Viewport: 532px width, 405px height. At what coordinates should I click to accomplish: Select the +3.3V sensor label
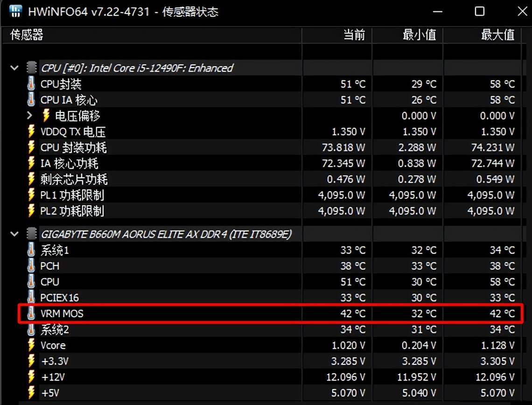click(55, 361)
